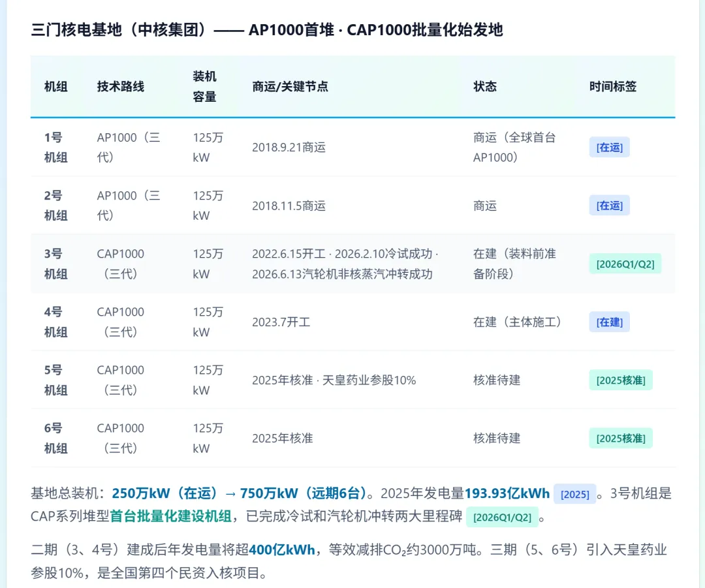Click the [在建] tag for 4号机组
This screenshot has width=705, height=588.
click(609, 322)
